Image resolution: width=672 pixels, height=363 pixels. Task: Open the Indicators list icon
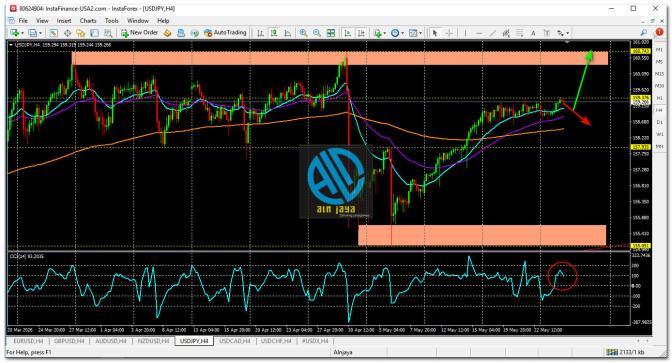[x=378, y=33]
